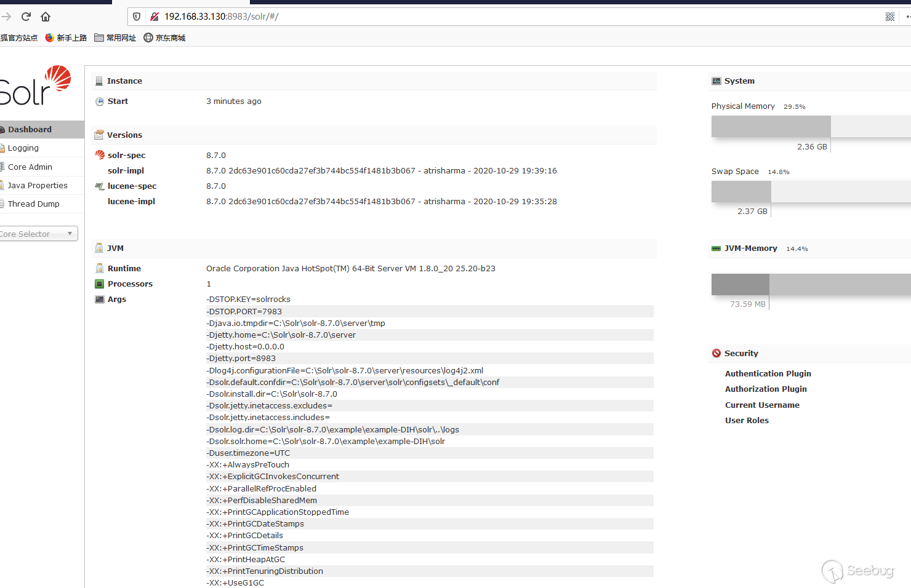Select Dashboard in the sidebar menu
911x588 pixels.
coord(42,129)
